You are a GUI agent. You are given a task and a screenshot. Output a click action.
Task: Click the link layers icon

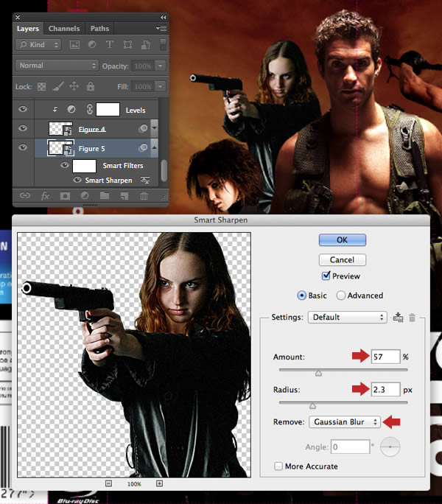point(25,195)
